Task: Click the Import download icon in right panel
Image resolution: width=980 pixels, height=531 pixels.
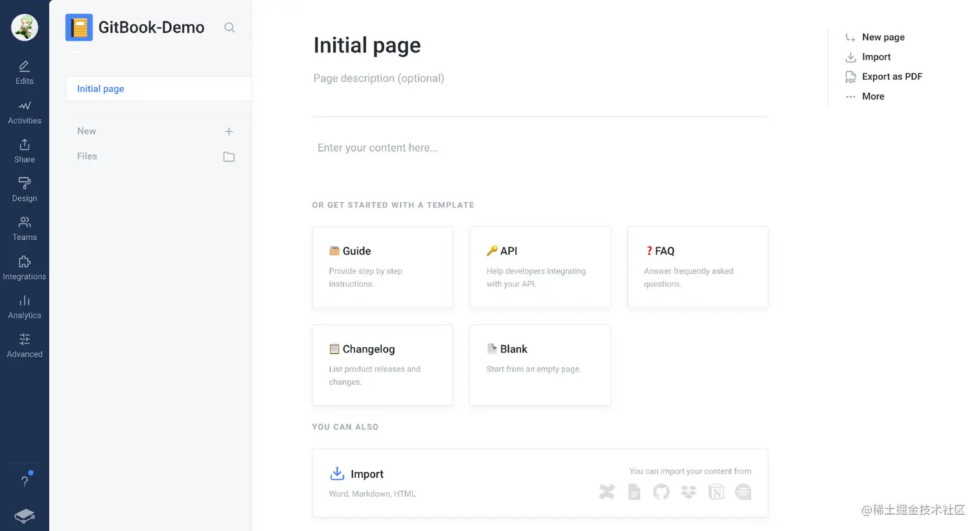Action: pyautogui.click(x=850, y=57)
